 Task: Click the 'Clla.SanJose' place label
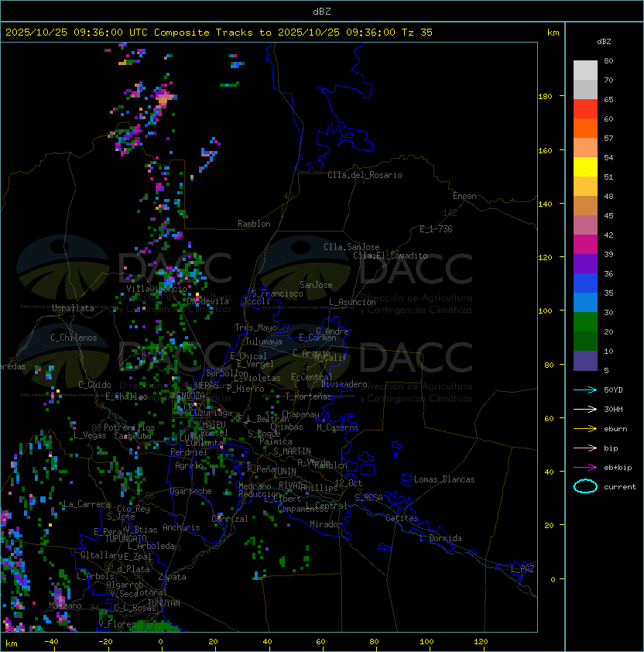point(351,247)
